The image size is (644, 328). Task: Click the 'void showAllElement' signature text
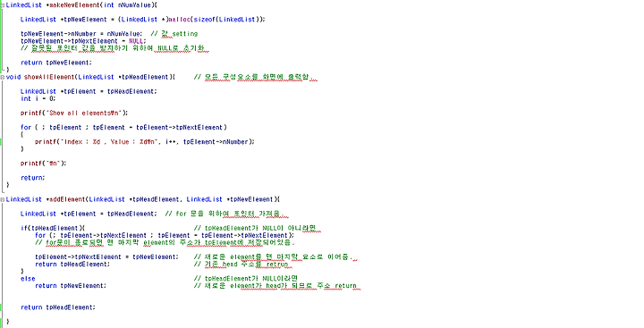90,77
